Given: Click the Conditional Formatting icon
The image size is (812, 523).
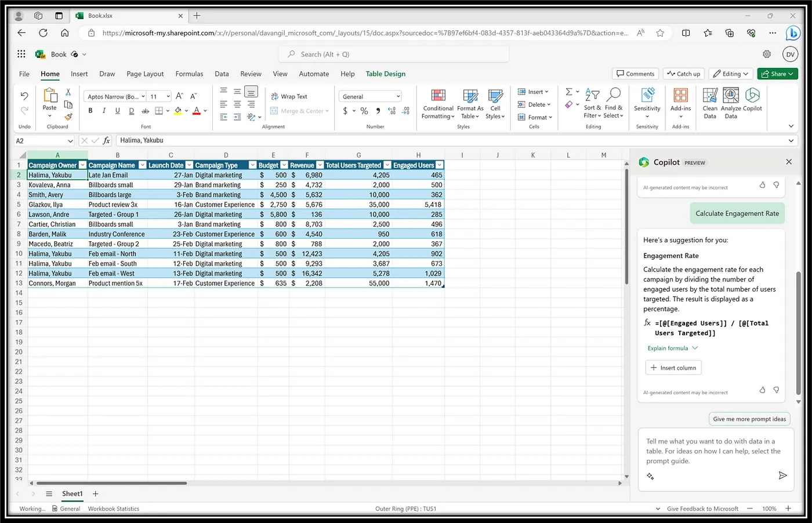Looking at the screenshot, I should pos(438,96).
